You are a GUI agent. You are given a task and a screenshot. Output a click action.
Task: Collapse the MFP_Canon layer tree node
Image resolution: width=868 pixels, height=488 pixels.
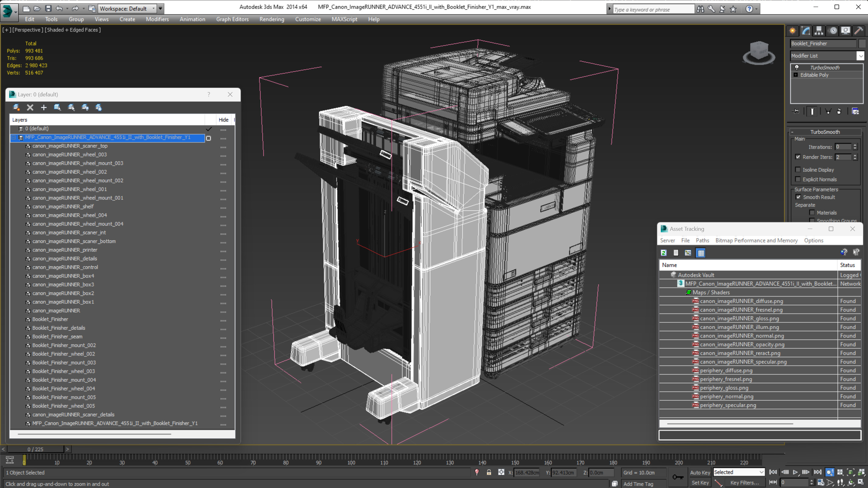click(14, 137)
